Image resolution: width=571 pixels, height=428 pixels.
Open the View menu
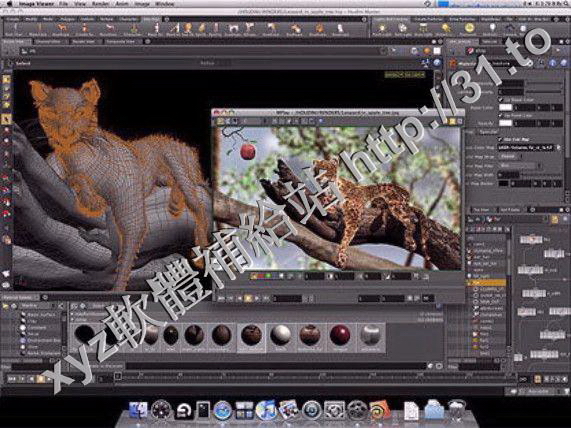tap(80, 4)
